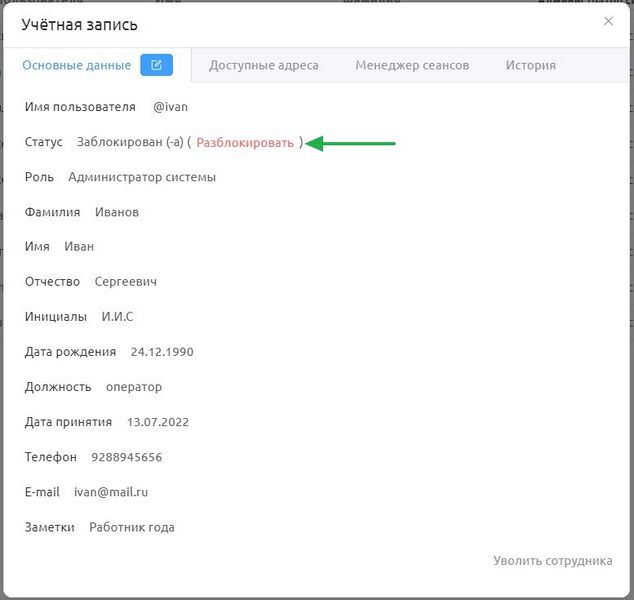Click the Дата принятия label
This screenshot has width=634, height=600.
pyautogui.click(x=68, y=422)
